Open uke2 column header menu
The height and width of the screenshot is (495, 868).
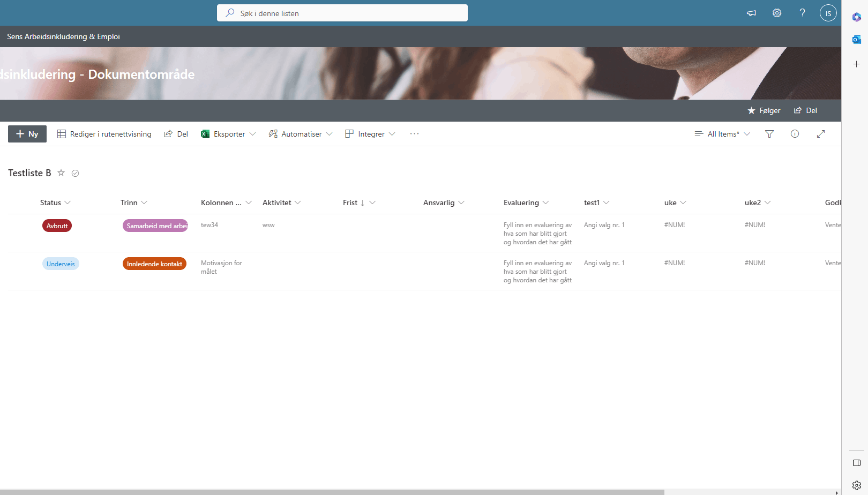click(x=758, y=202)
